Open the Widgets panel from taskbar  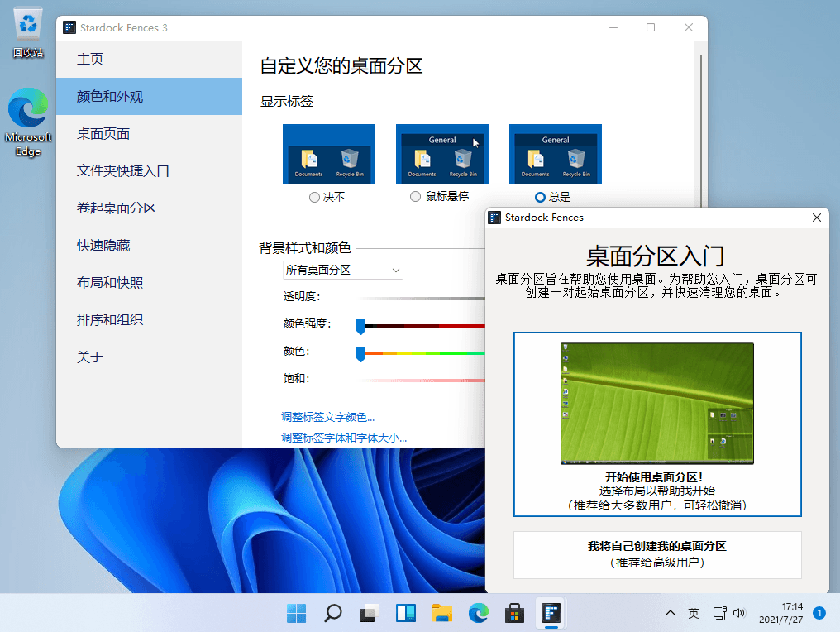coord(405,613)
